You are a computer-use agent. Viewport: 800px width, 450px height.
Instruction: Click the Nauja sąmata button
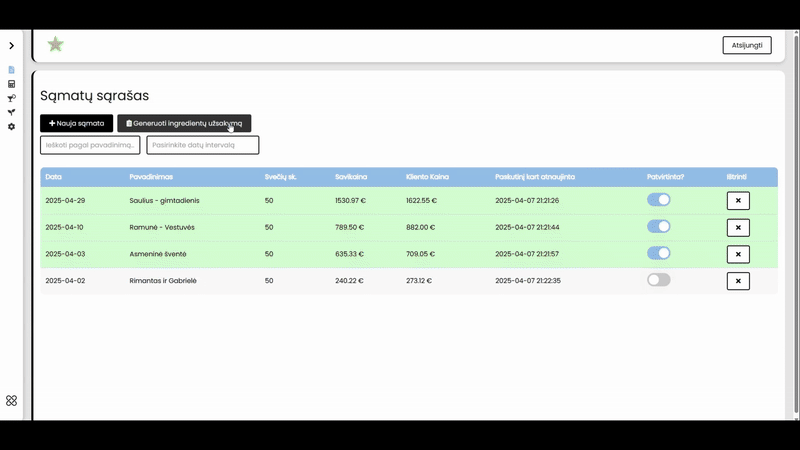coord(76,123)
